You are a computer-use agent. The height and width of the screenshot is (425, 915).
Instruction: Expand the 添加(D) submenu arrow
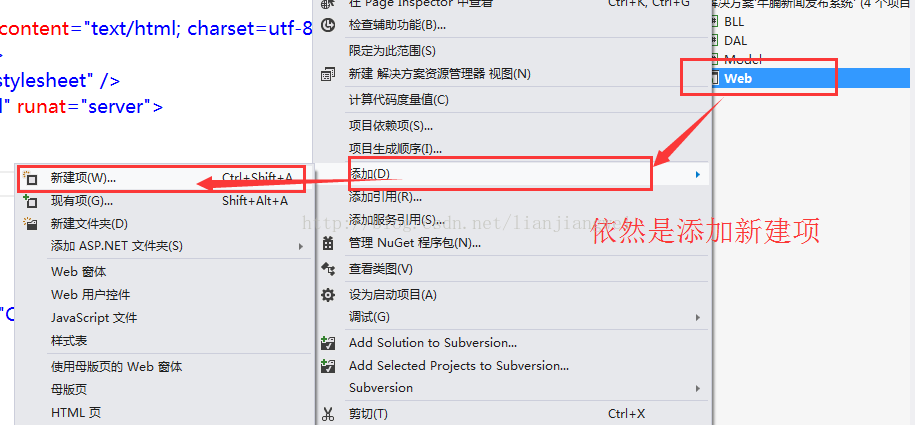(x=697, y=174)
